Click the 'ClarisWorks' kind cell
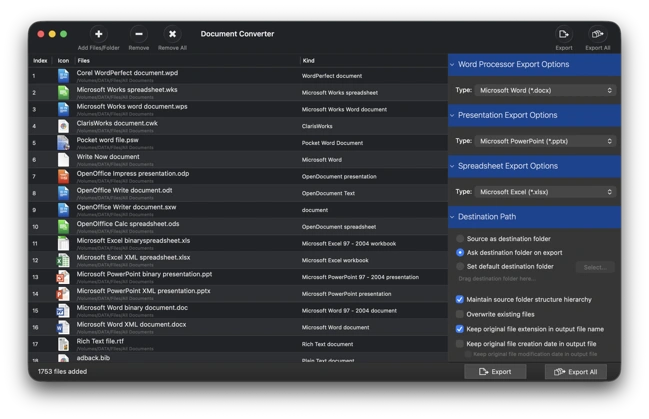Screen dimensions: 649x419 tap(317, 126)
